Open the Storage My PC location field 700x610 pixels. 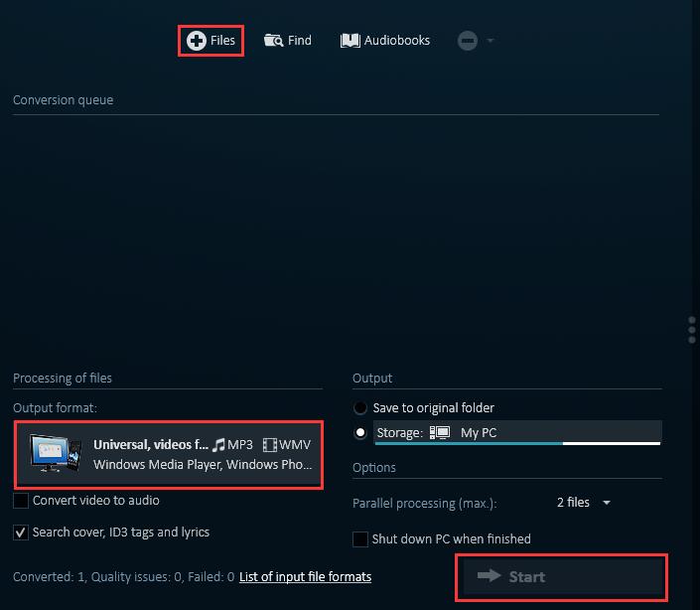(518, 432)
